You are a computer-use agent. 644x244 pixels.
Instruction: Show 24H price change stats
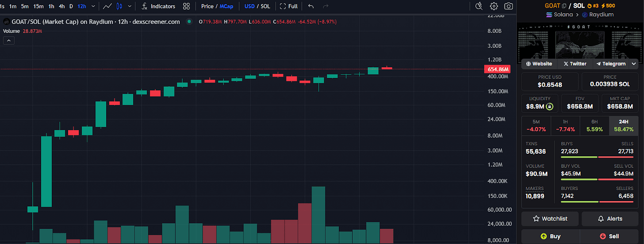tap(624, 126)
